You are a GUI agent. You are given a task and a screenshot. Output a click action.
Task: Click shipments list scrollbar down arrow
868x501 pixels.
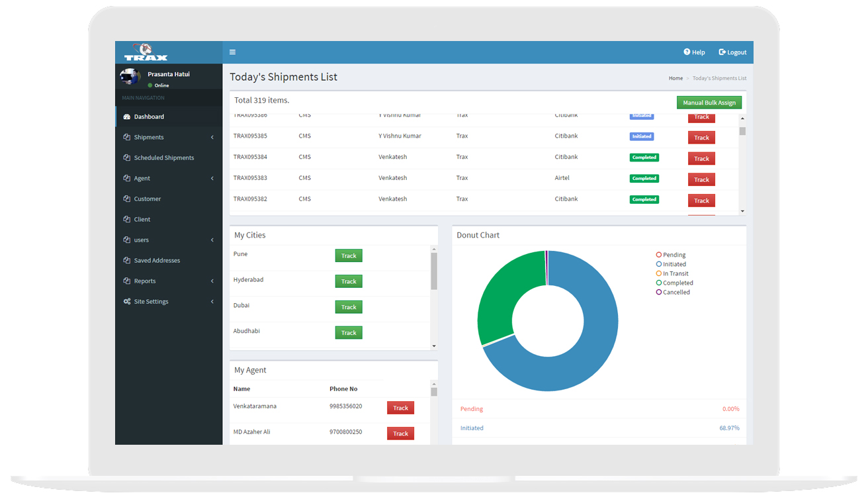coord(742,211)
